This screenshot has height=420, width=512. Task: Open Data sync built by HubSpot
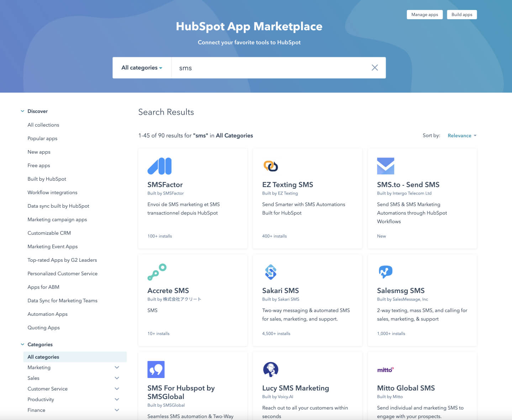coord(58,206)
